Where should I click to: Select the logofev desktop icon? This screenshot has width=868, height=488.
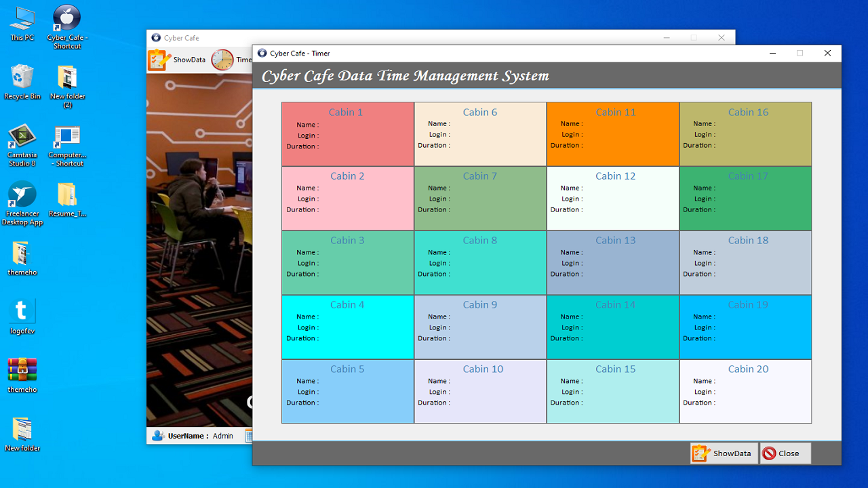pos(22,317)
